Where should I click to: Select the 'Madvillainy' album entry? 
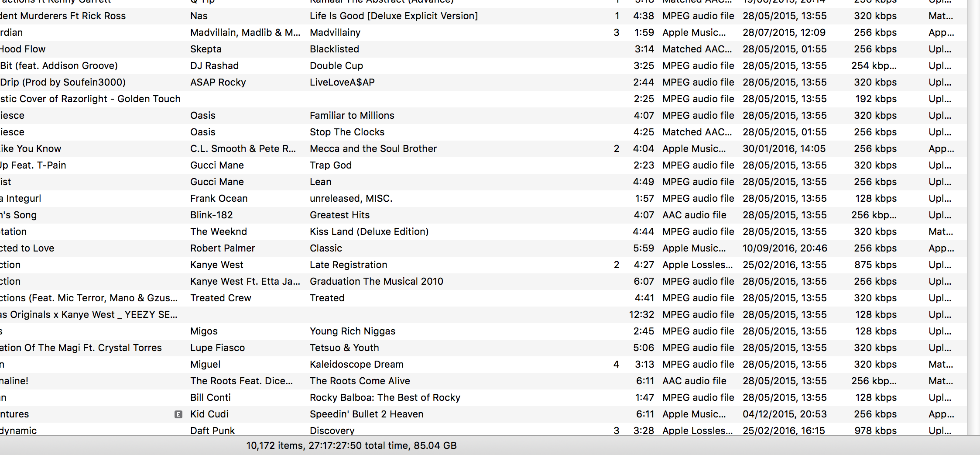(335, 33)
